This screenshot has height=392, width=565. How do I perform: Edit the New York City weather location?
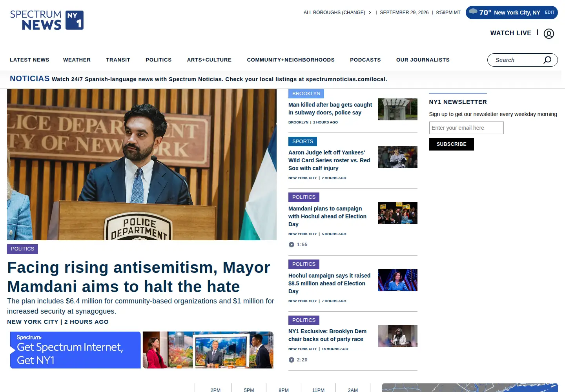point(549,13)
